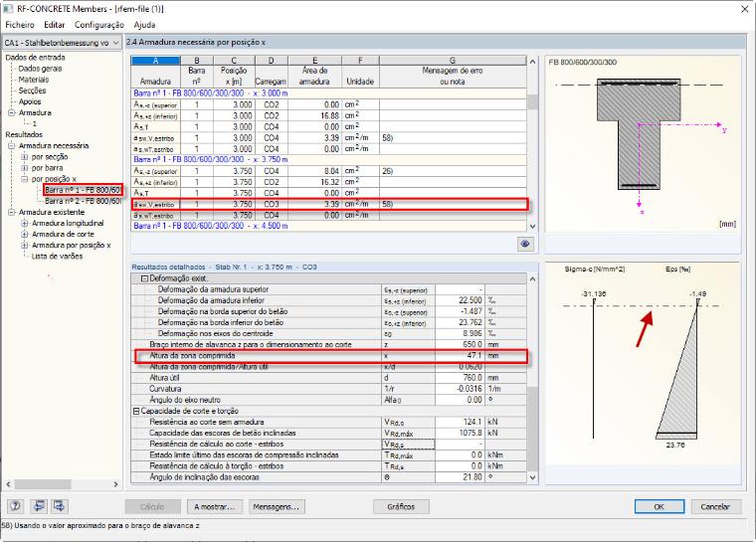Select cell value 16.88 in the table
This screenshot has height=542, width=756.
314,115
